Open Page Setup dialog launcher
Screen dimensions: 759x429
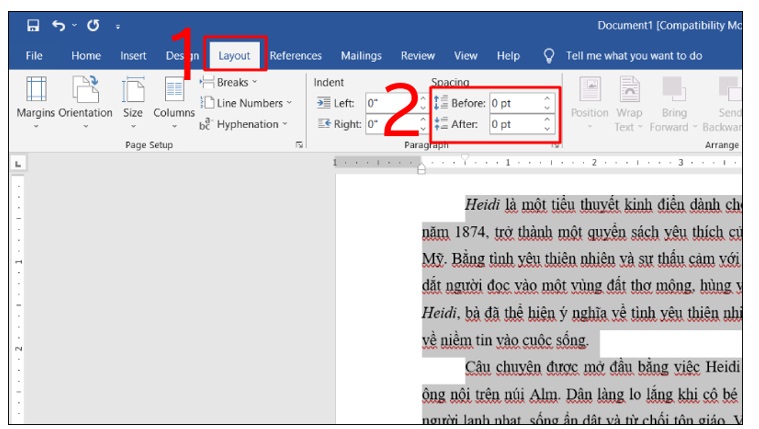pos(299,146)
